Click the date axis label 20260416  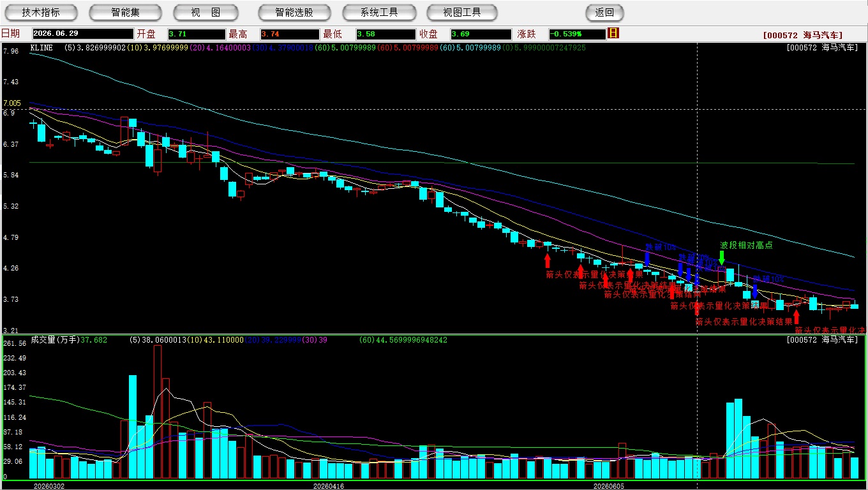tap(328, 486)
